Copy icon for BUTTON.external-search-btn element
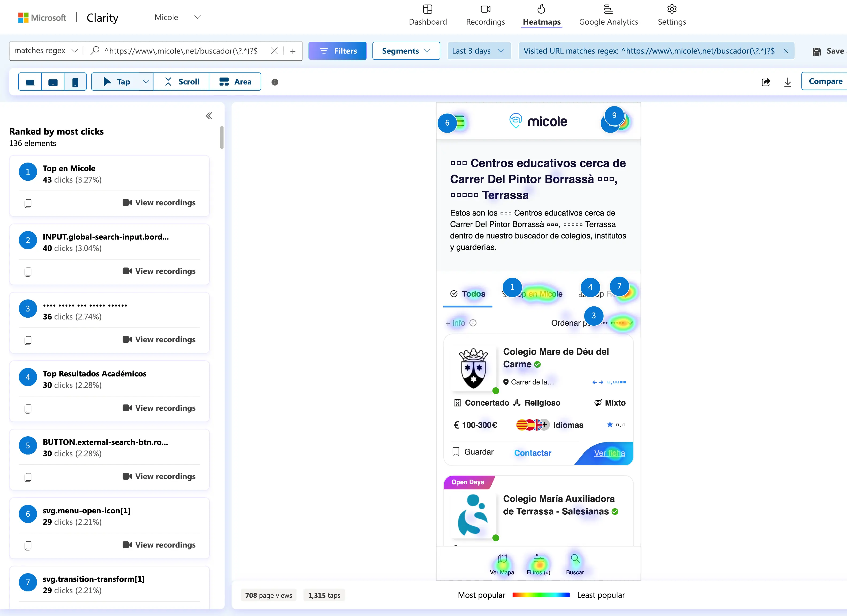 click(28, 477)
